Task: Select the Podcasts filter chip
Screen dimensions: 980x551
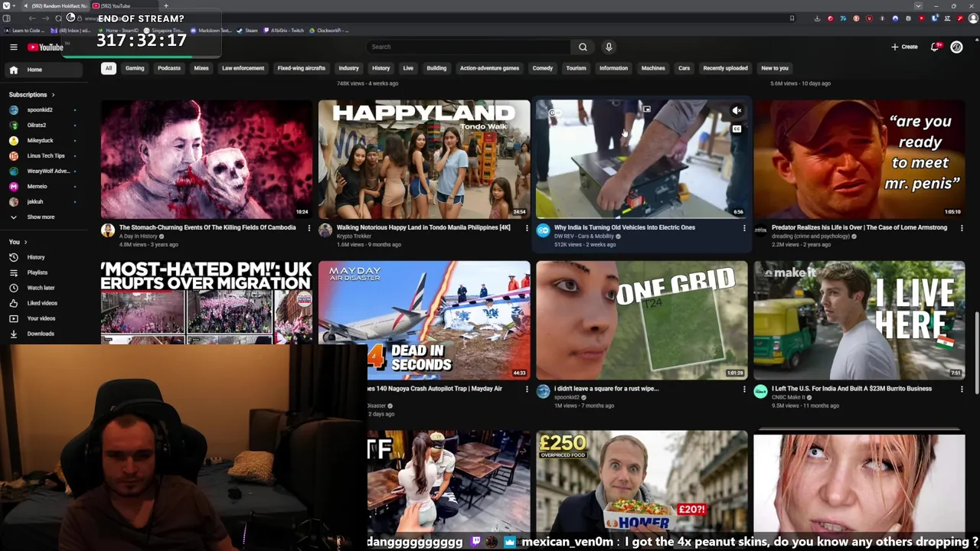Action: 169,68
